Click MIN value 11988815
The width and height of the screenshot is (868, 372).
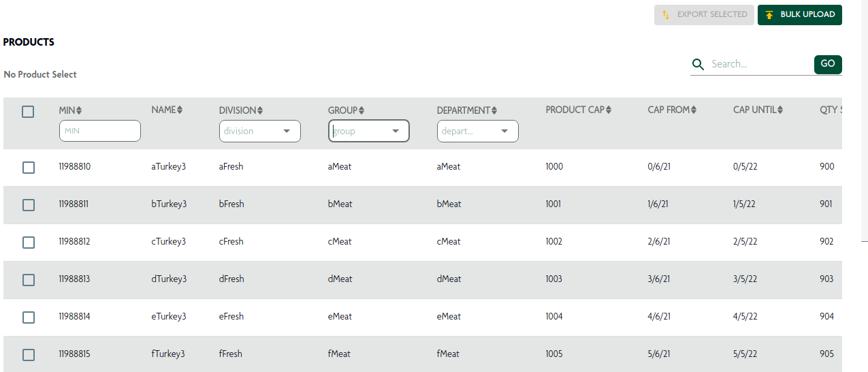[74, 354]
